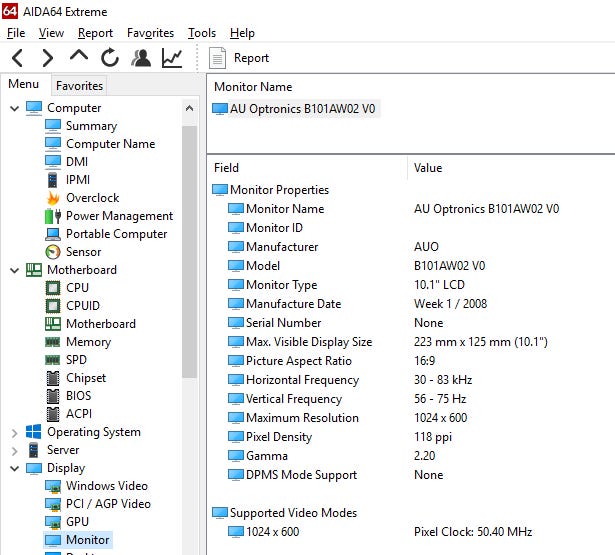
Task: Navigate up one level with up arrow icon
Action: point(78,56)
